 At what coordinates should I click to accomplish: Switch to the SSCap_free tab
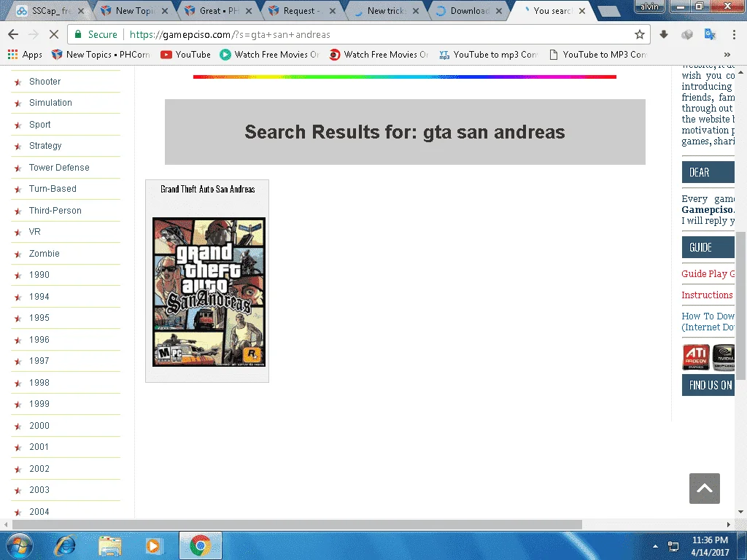point(50,10)
